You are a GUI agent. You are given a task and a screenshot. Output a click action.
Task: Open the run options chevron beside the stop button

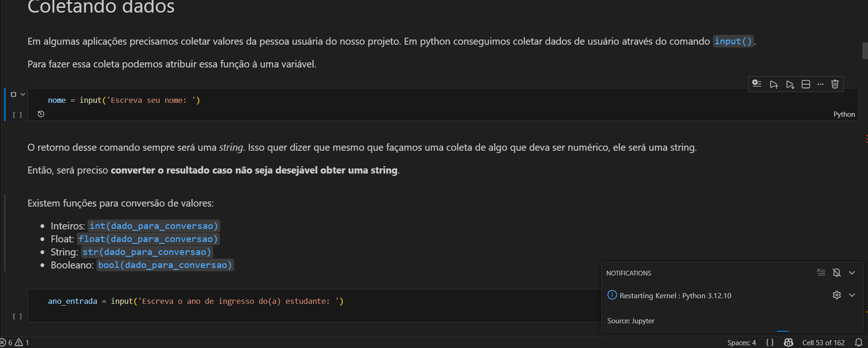click(23, 94)
